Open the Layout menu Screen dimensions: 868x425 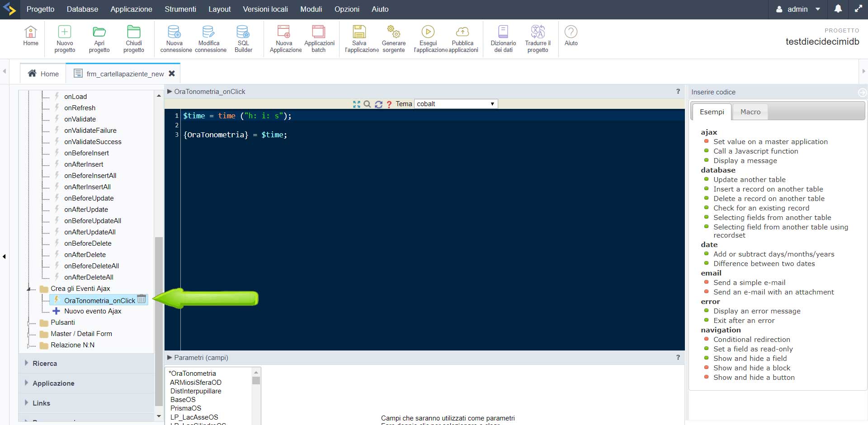219,9
